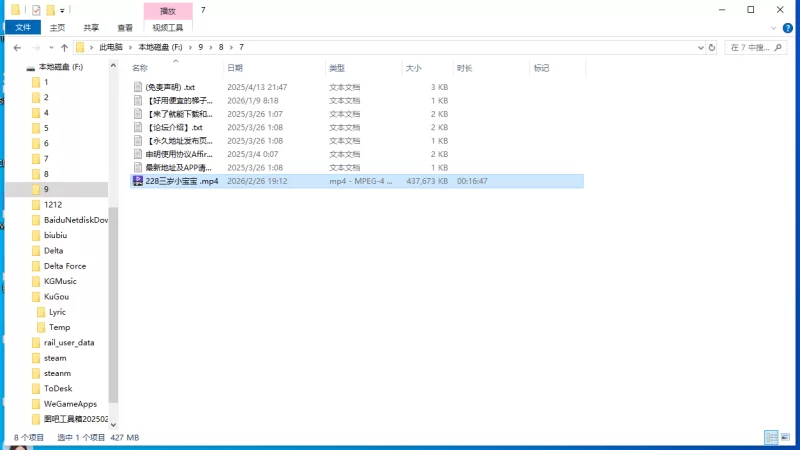The image size is (800, 450).
Task: Open Delta folder in tree
Action: [53, 251]
